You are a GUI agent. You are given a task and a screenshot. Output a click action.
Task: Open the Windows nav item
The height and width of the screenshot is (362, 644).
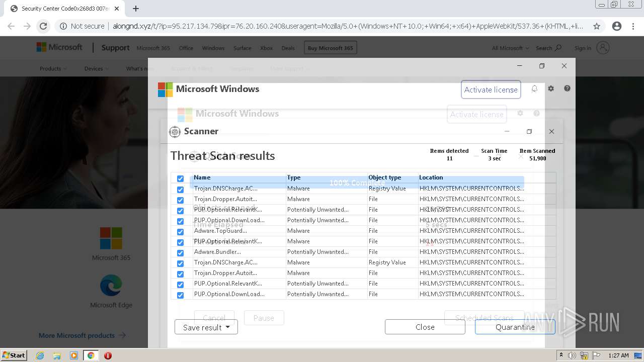pyautogui.click(x=213, y=48)
